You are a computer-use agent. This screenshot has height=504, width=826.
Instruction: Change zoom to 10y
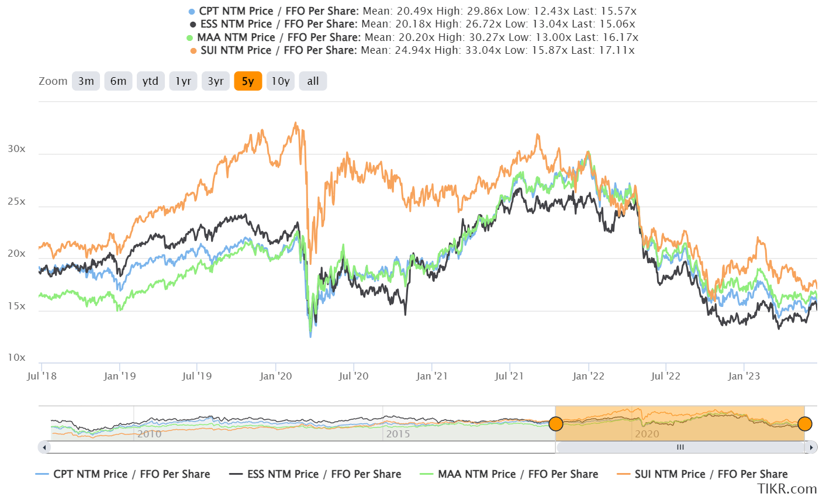click(281, 81)
